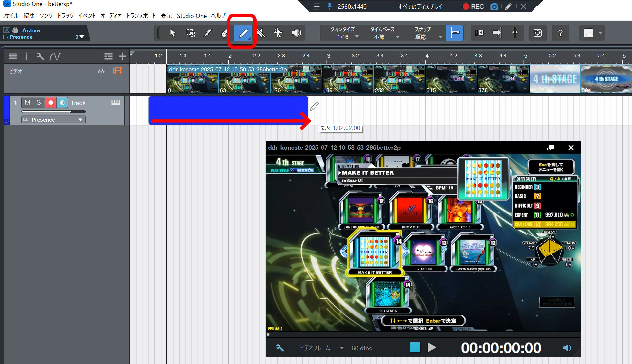Open トランスポート menu
632x364 pixels.
pos(141,16)
